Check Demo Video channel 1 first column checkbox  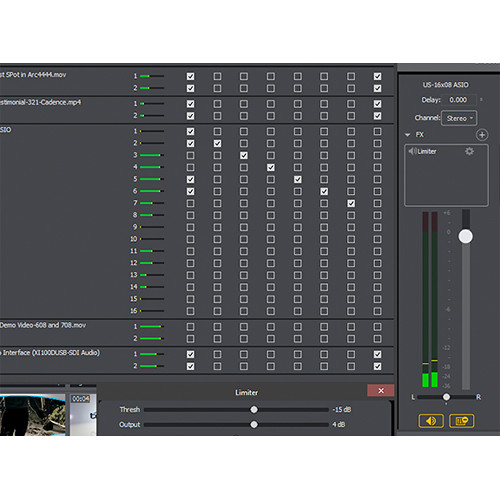pyautogui.click(x=190, y=327)
